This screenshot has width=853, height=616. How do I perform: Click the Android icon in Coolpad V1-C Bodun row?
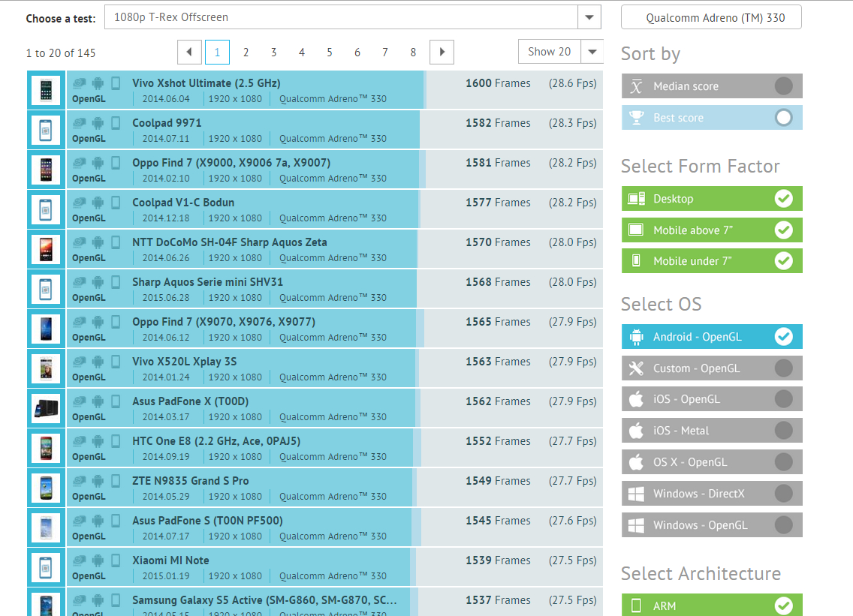pyautogui.click(x=98, y=203)
